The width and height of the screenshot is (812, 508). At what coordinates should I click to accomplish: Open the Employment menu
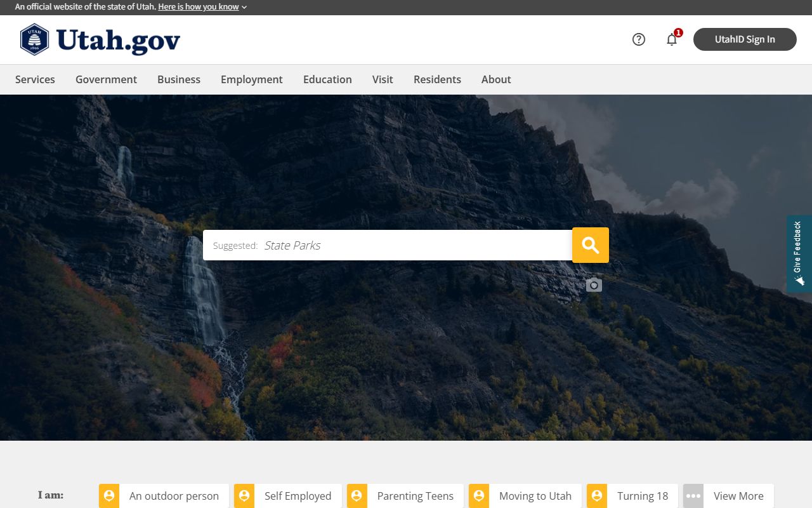(x=252, y=79)
